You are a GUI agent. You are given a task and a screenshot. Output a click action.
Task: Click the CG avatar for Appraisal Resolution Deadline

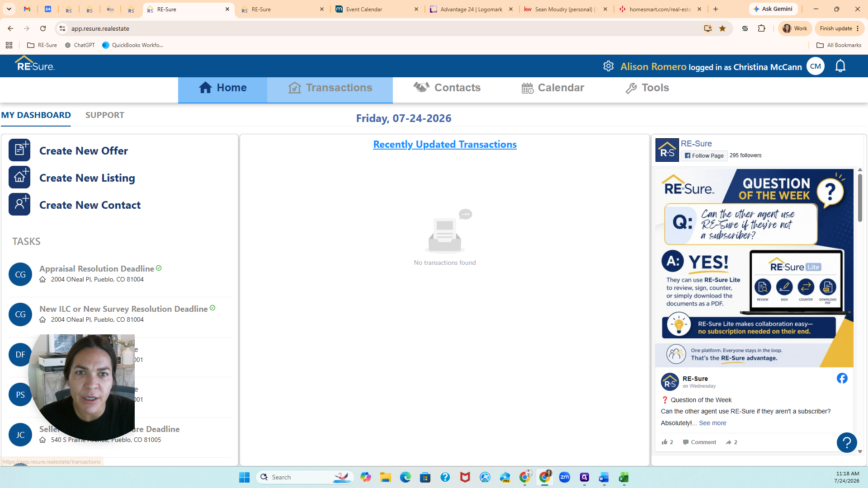click(x=20, y=274)
